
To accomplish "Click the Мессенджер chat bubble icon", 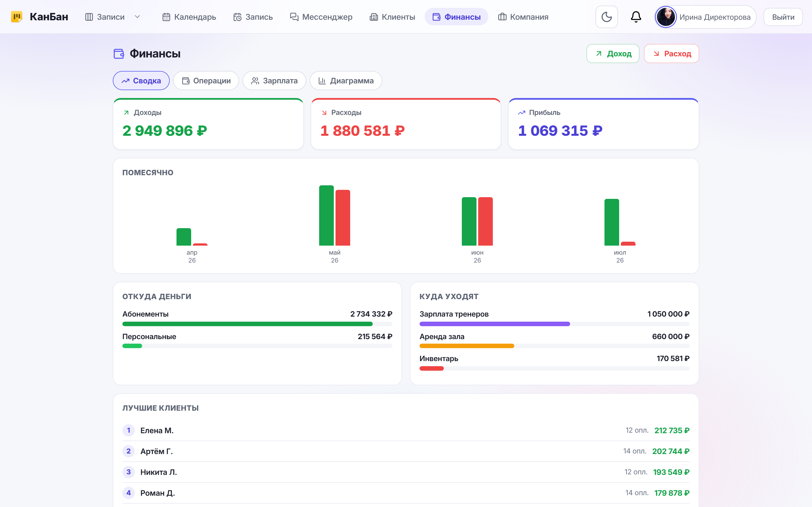I will [294, 17].
